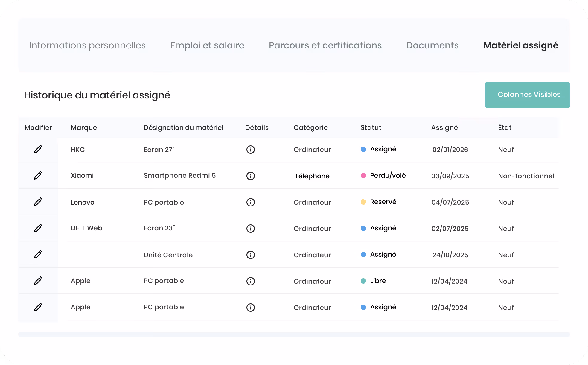The image size is (588, 365).
Task: Click the Marque column header
Action: (x=84, y=128)
